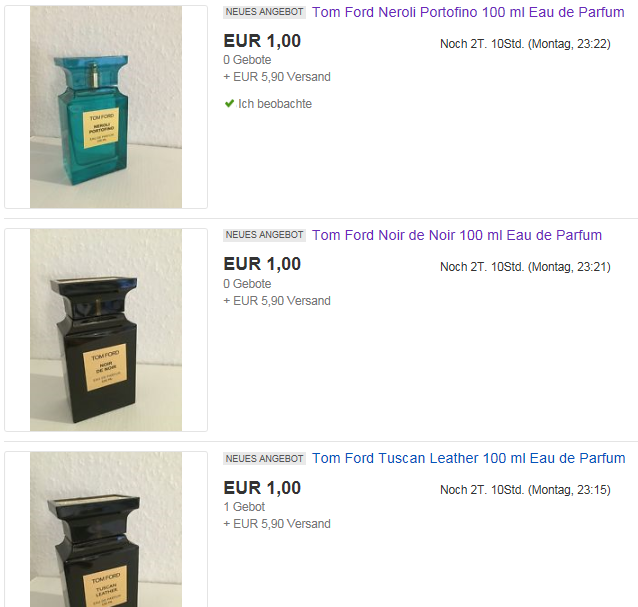Click EUR 5,90 Versand under Tuscan Leather
The width and height of the screenshot is (638, 607).
(x=277, y=524)
